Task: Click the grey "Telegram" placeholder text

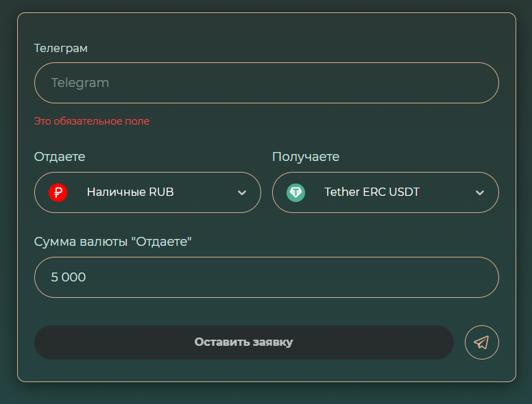Action: pyautogui.click(x=80, y=83)
